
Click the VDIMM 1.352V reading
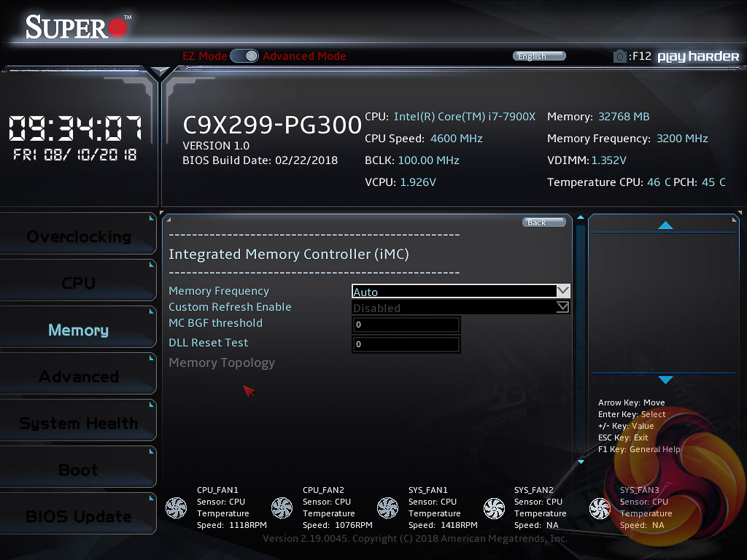tap(608, 160)
